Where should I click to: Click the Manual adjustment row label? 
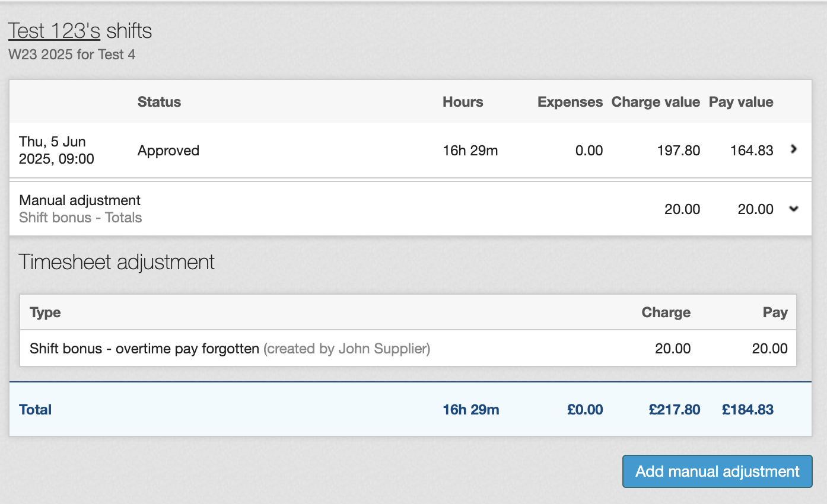(x=80, y=200)
